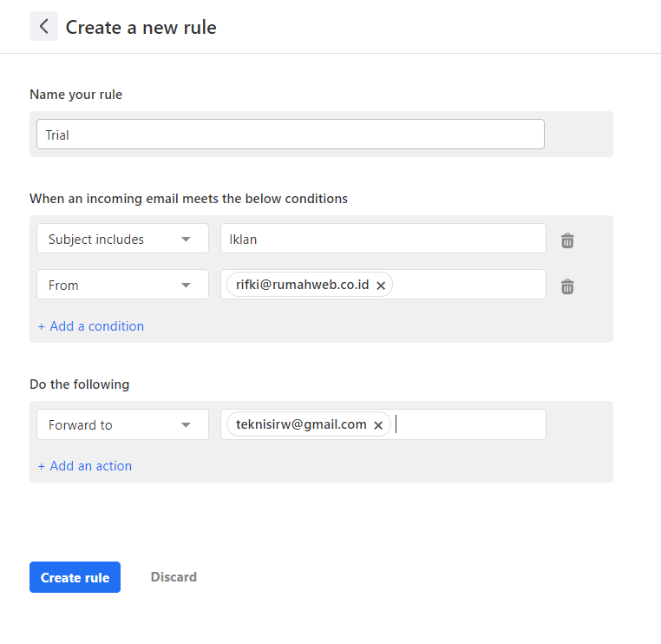Click the rule name field containing Trial
Screen dimensions: 661x644
(x=291, y=135)
